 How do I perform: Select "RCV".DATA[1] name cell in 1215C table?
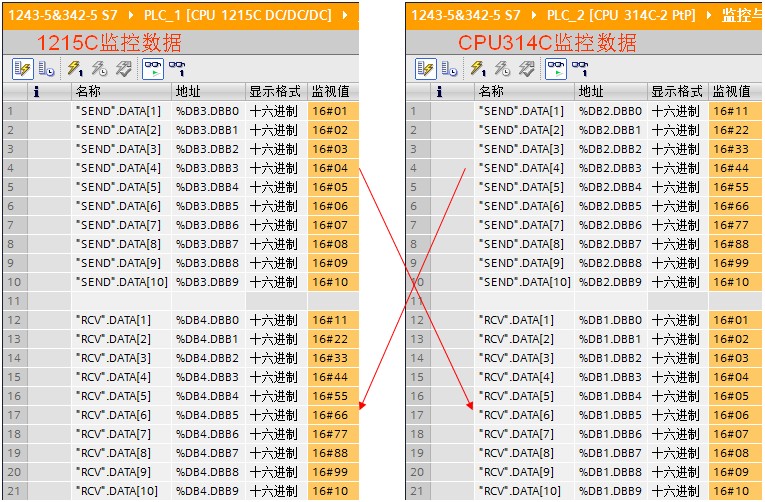coord(121,320)
